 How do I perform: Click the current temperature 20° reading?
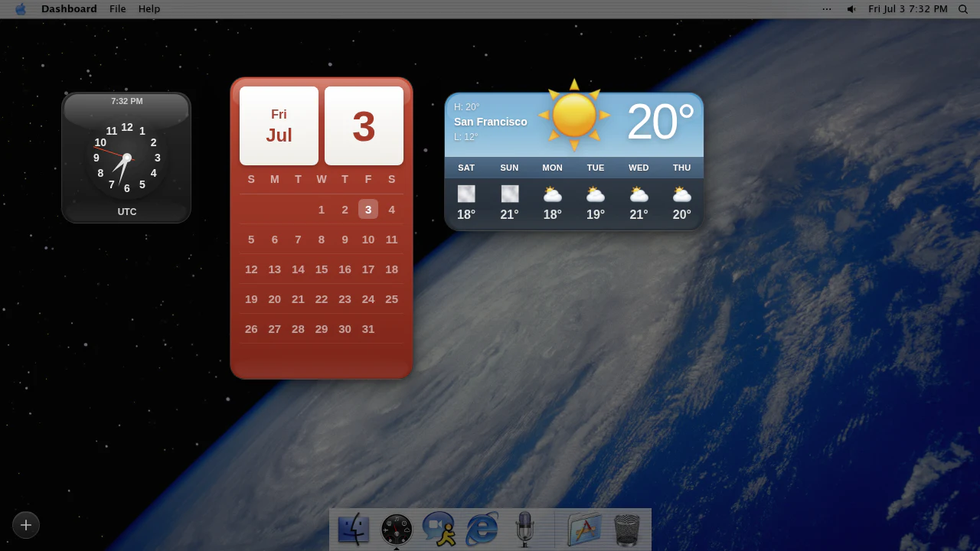(x=660, y=122)
